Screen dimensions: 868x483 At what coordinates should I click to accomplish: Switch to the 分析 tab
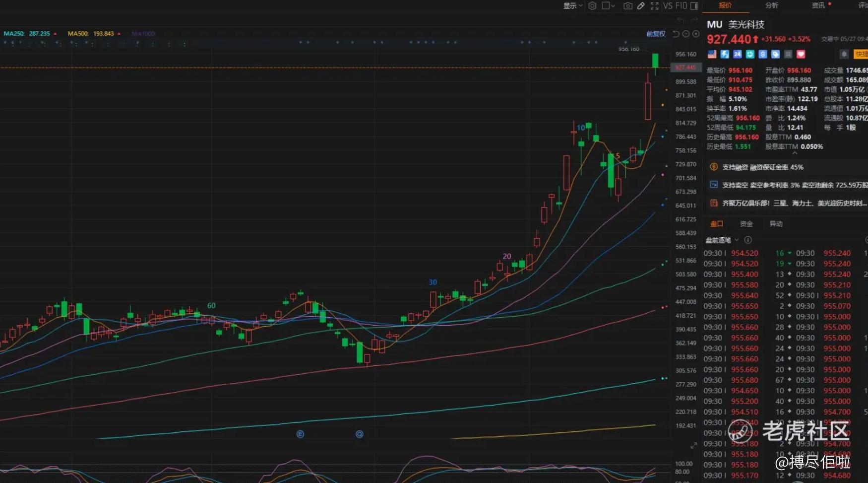771,5
